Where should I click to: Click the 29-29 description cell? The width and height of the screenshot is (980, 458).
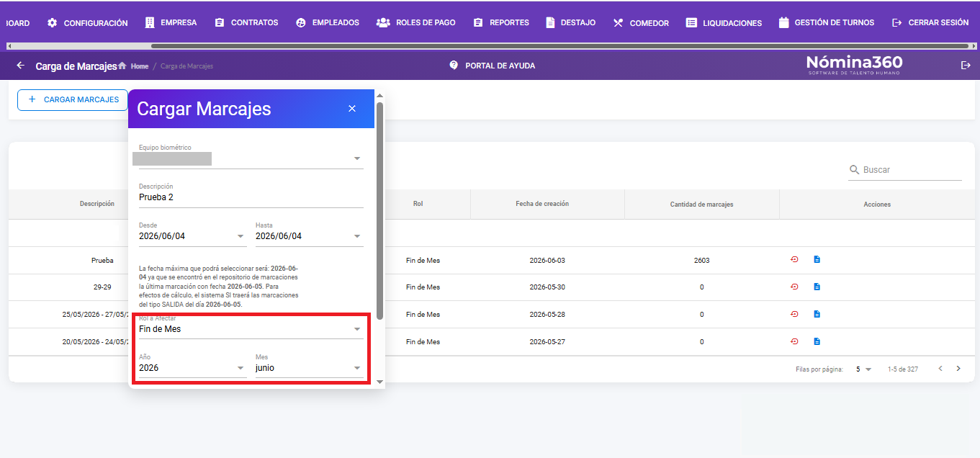(102, 287)
